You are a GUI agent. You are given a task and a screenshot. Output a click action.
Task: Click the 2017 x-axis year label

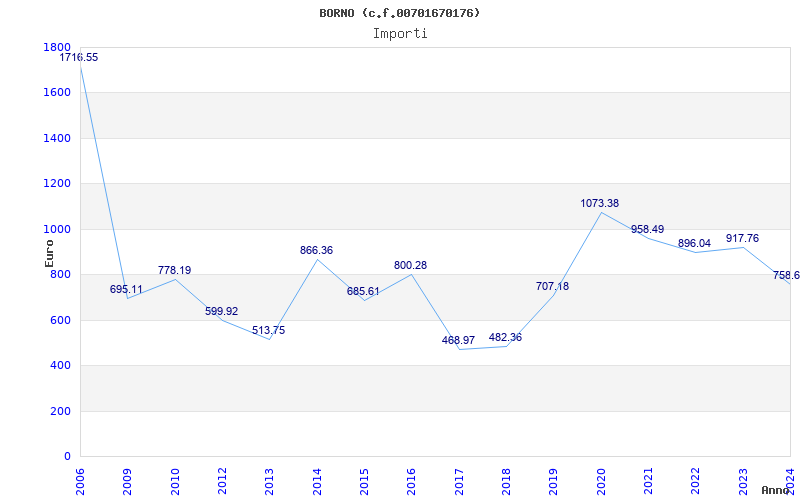coord(459,481)
